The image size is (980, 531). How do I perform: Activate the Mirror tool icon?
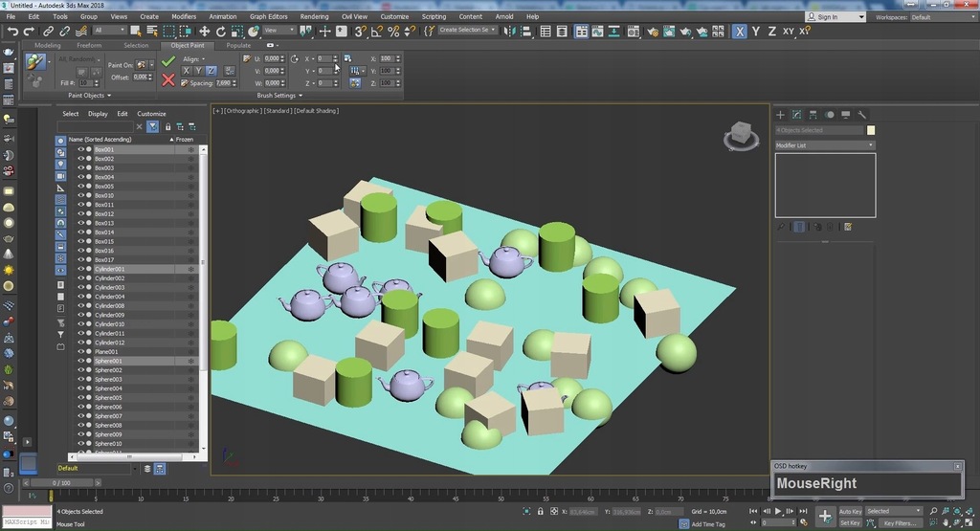click(511, 32)
